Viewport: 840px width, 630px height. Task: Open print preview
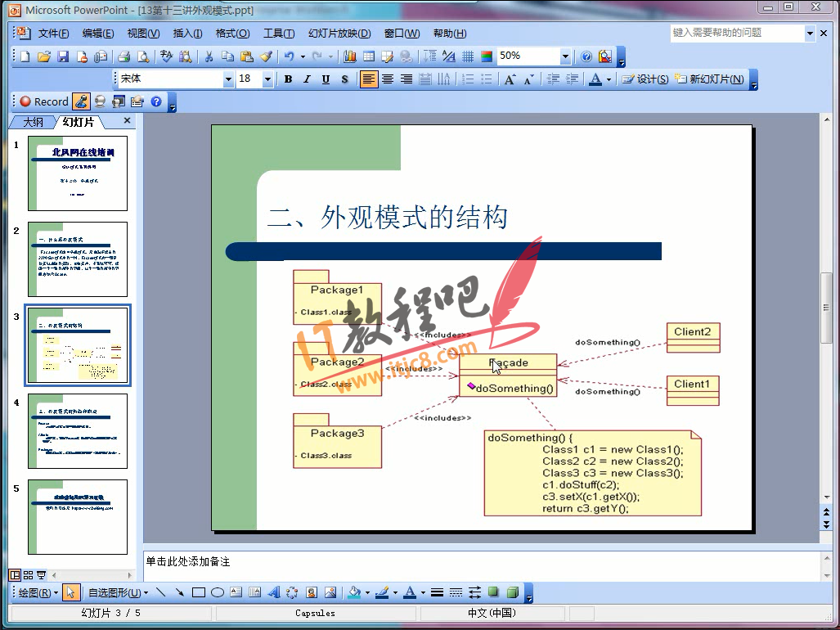[143, 56]
